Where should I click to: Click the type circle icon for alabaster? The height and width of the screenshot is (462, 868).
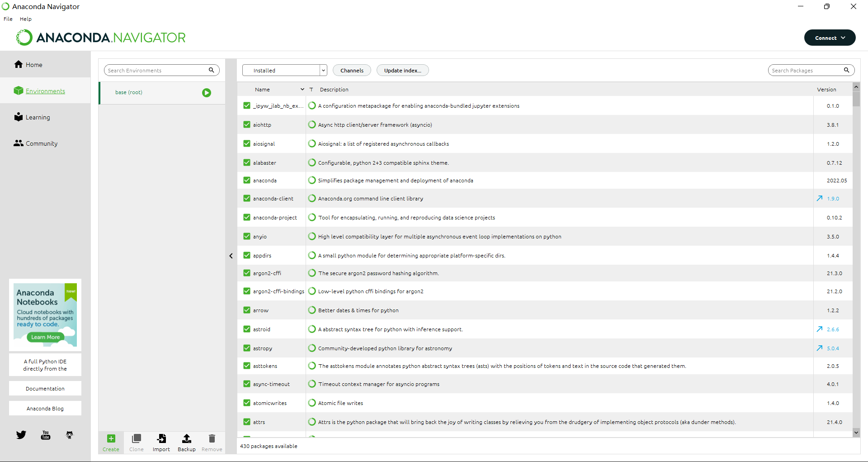click(312, 162)
